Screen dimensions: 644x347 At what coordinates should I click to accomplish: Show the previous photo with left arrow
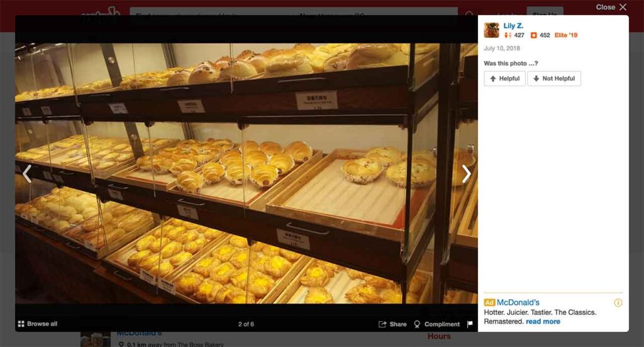tap(27, 174)
